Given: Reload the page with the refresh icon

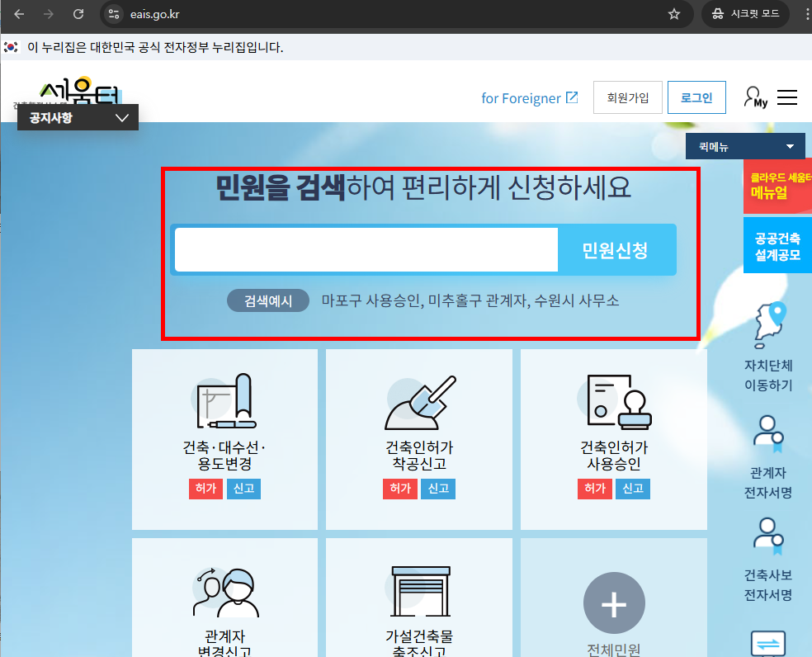Looking at the screenshot, I should coord(78,14).
